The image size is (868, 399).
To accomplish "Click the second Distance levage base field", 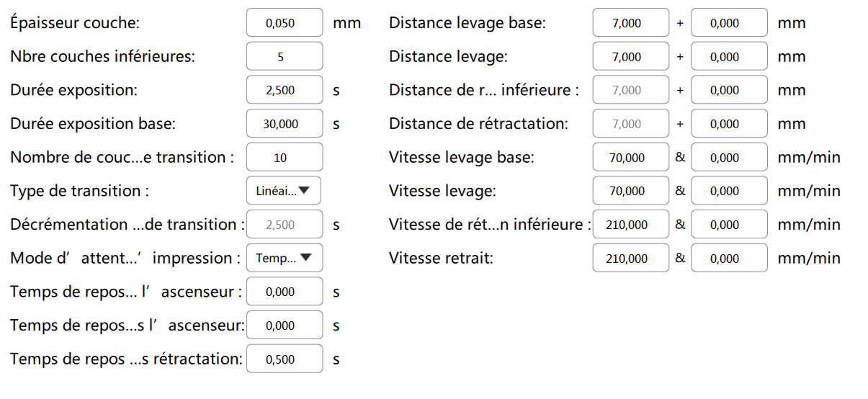I will (x=728, y=23).
